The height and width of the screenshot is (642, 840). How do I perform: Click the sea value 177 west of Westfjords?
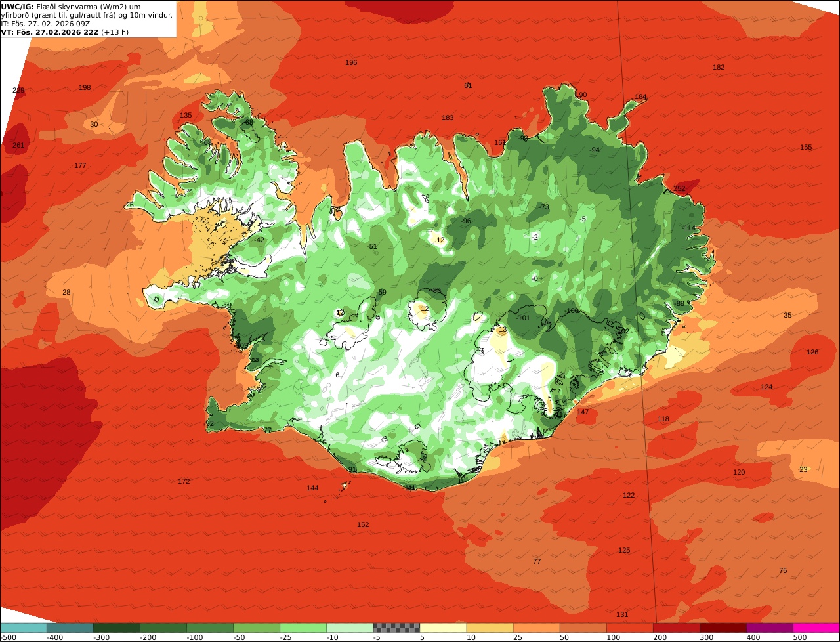pyautogui.click(x=80, y=165)
